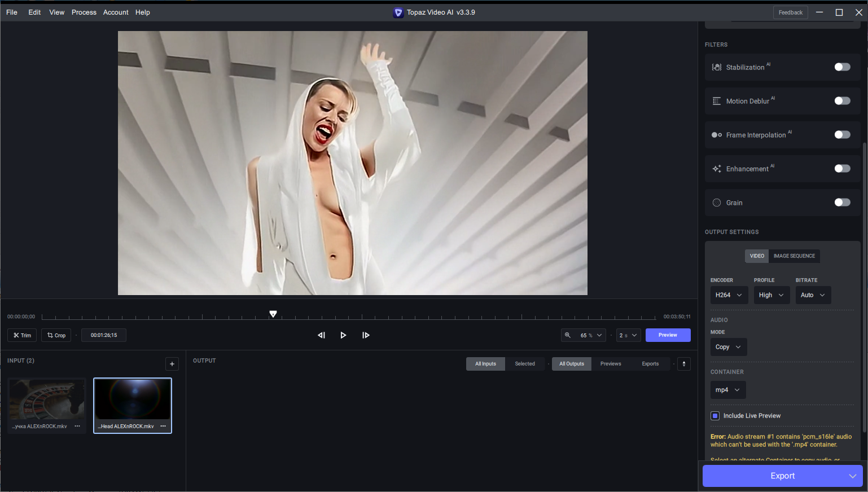The image size is (868, 492).
Task: Show the Exports outputs
Action: click(650, 364)
